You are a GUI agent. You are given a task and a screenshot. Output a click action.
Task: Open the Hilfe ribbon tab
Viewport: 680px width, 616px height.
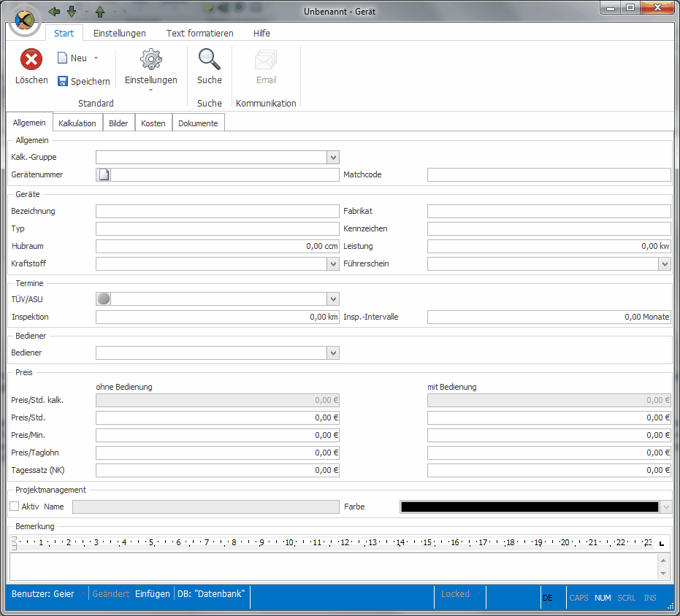click(261, 34)
